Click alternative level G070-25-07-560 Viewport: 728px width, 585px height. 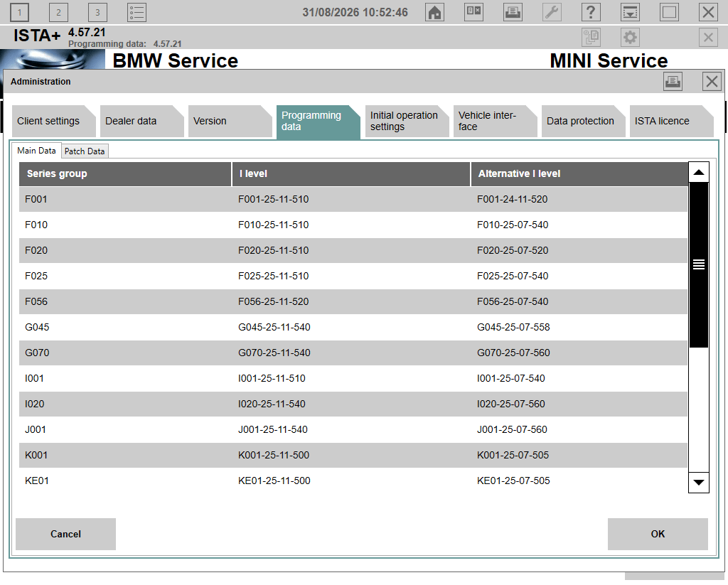coord(513,353)
